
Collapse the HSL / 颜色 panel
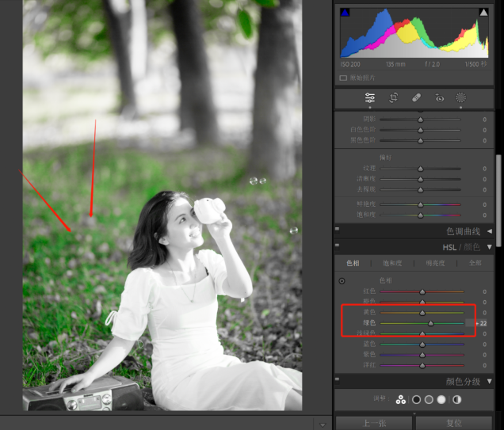click(490, 247)
